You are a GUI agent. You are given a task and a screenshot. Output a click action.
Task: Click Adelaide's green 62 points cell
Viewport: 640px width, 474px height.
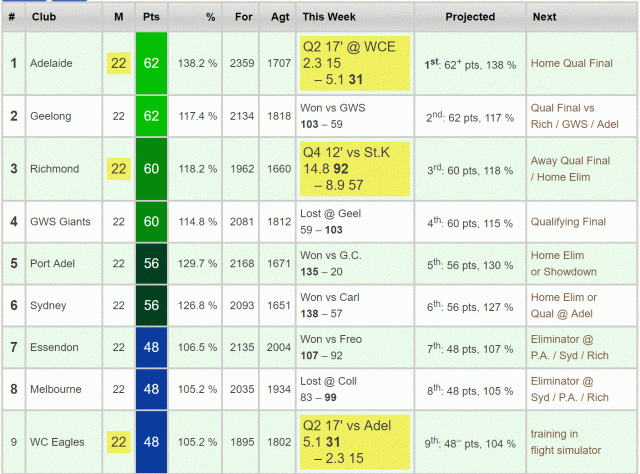click(x=153, y=63)
